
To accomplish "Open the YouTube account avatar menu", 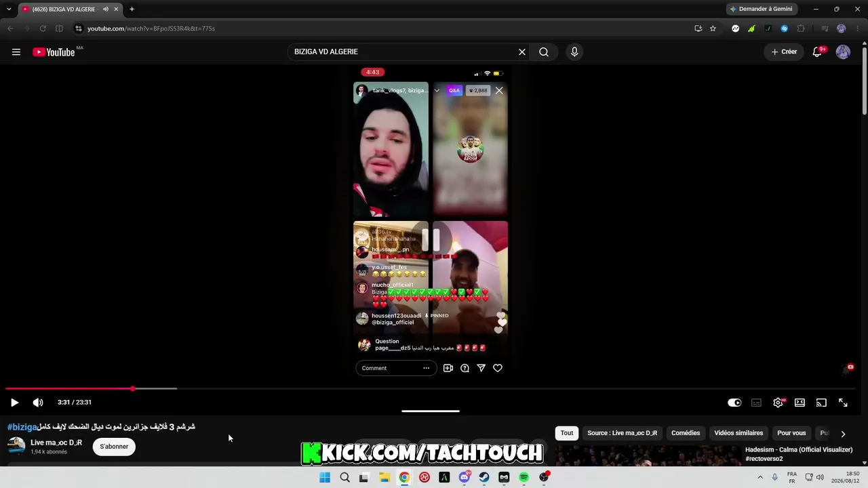I will (x=843, y=52).
